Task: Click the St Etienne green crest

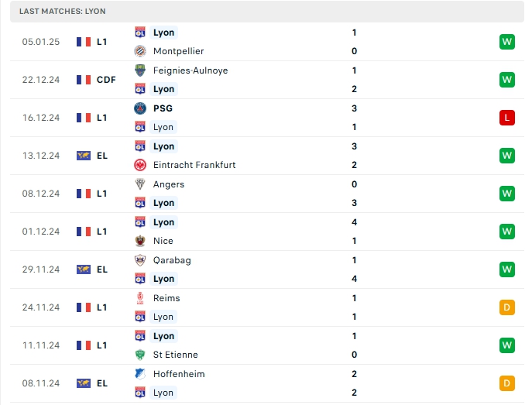Action: [140, 355]
